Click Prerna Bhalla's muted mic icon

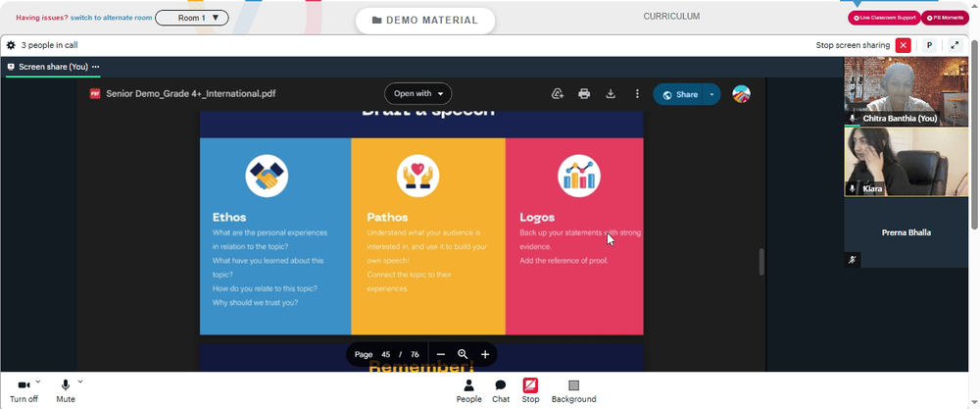853,260
